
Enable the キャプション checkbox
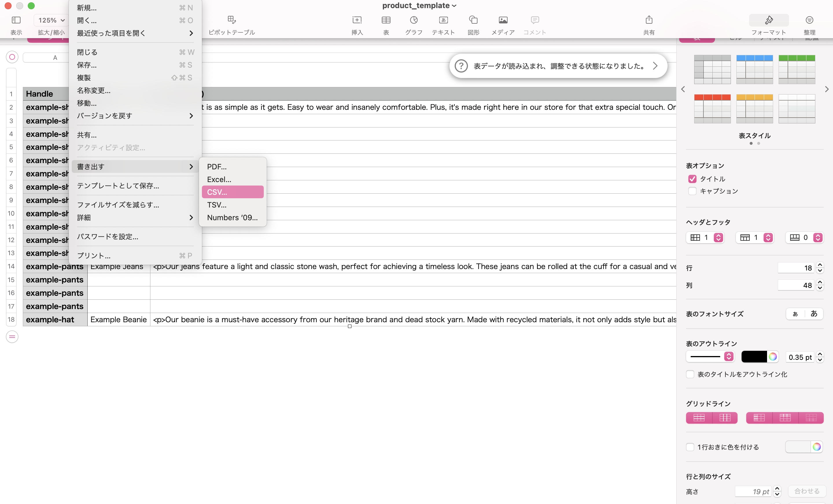click(692, 191)
